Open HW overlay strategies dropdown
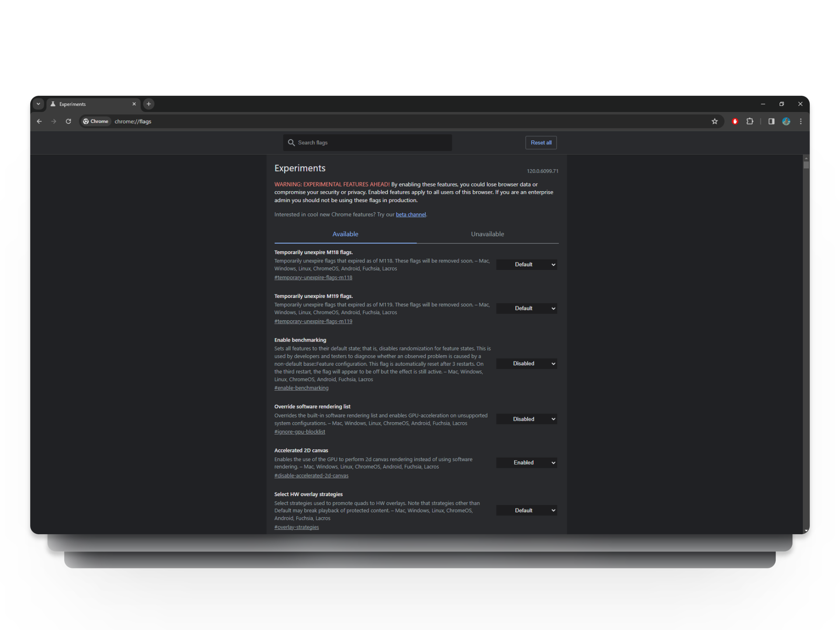 [x=526, y=511]
